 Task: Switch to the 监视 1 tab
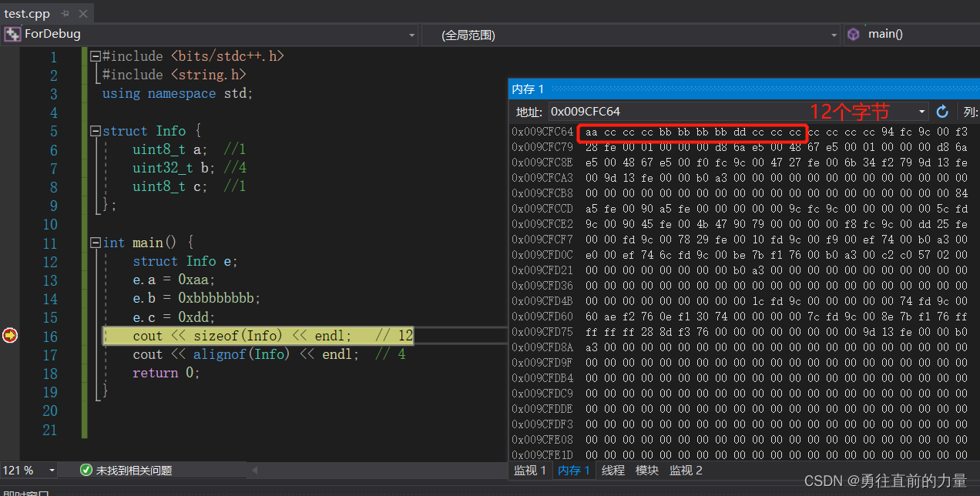[530, 470]
